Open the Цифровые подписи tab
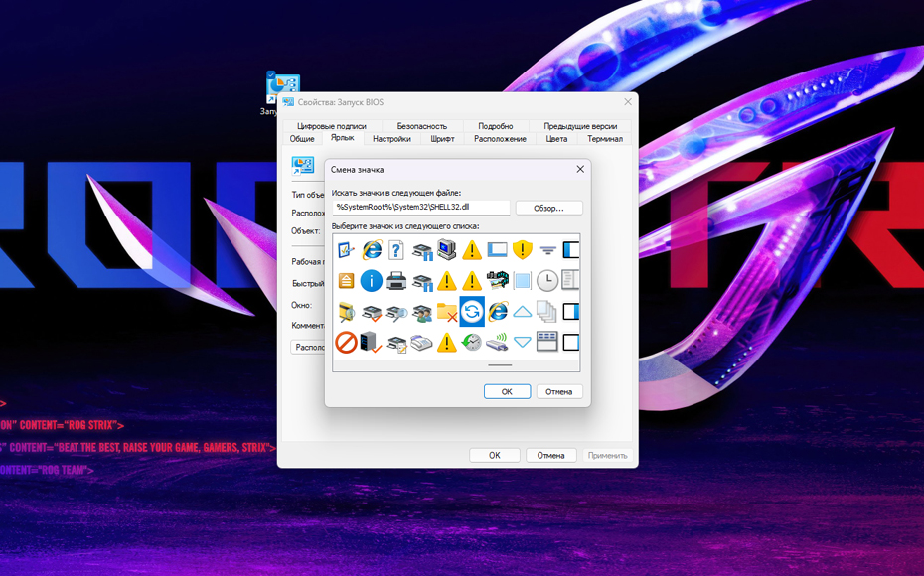 click(x=332, y=126)
